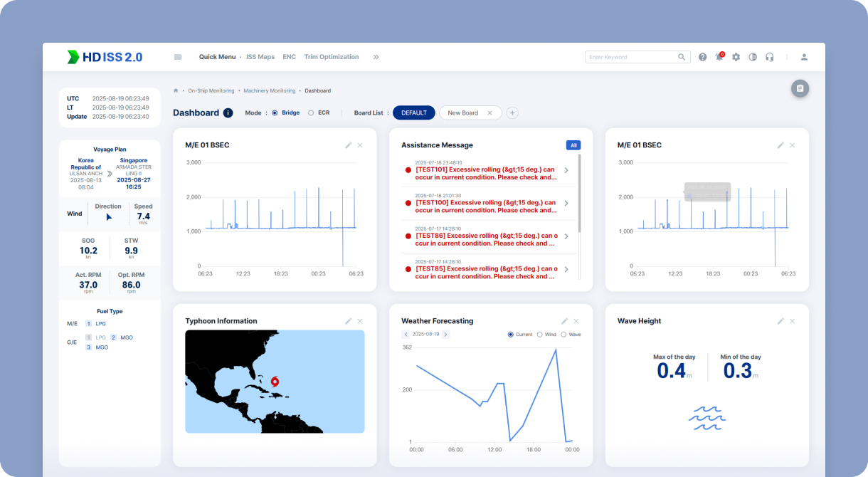Screen dimensions: 868x477
Task: Click the Enter Keyword search field
Action: [x=631, y=57]
